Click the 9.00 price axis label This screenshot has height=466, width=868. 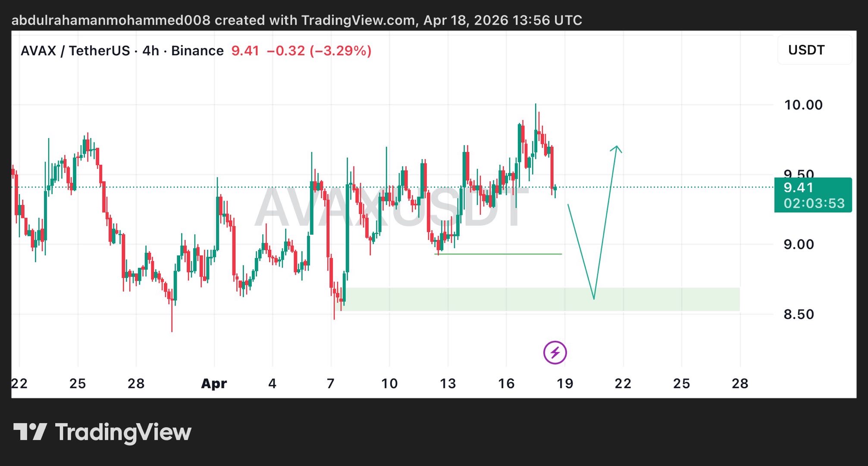[x=799, y=245]
